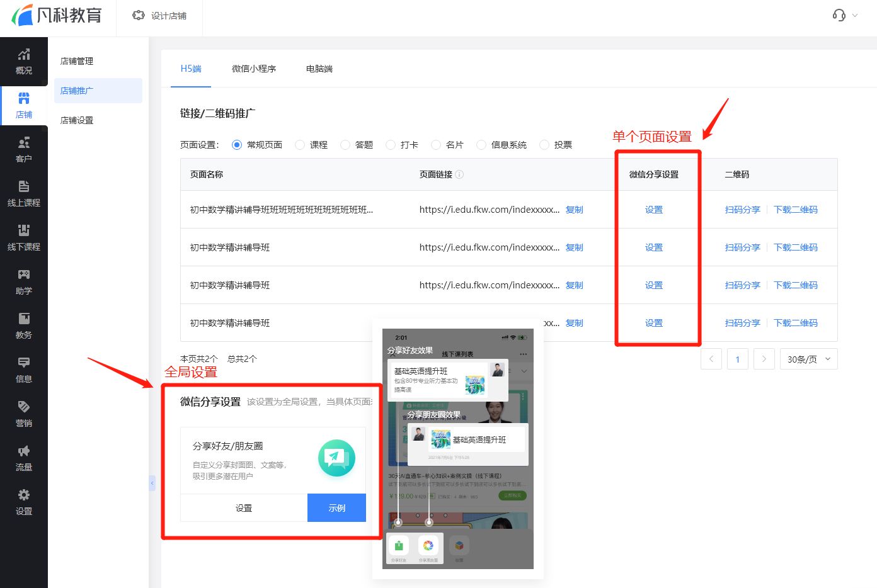Select the 常规页面 radio button
The width and height of the screenshot is (877, 588).
click(237, 145)
